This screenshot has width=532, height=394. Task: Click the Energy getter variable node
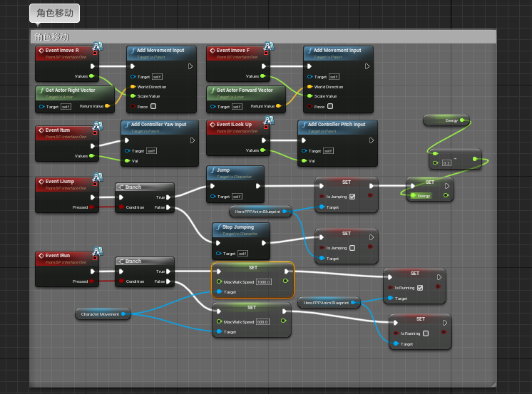446,120
